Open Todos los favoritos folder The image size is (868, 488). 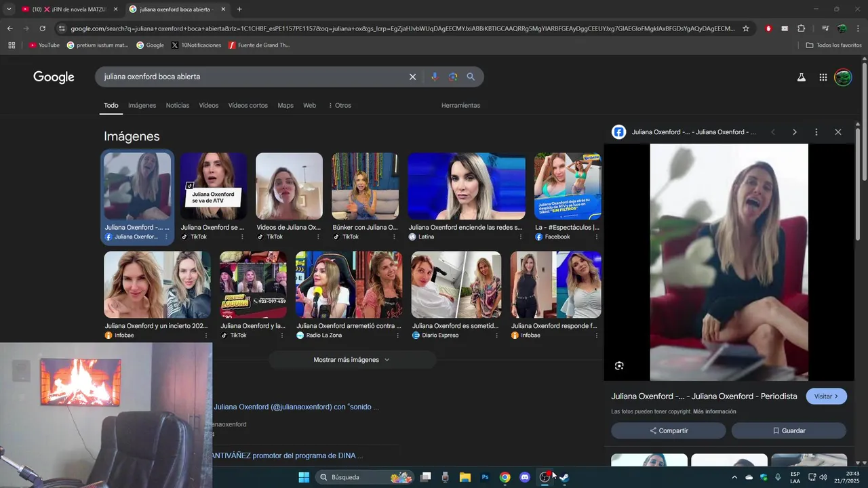[x=833, y=45]
